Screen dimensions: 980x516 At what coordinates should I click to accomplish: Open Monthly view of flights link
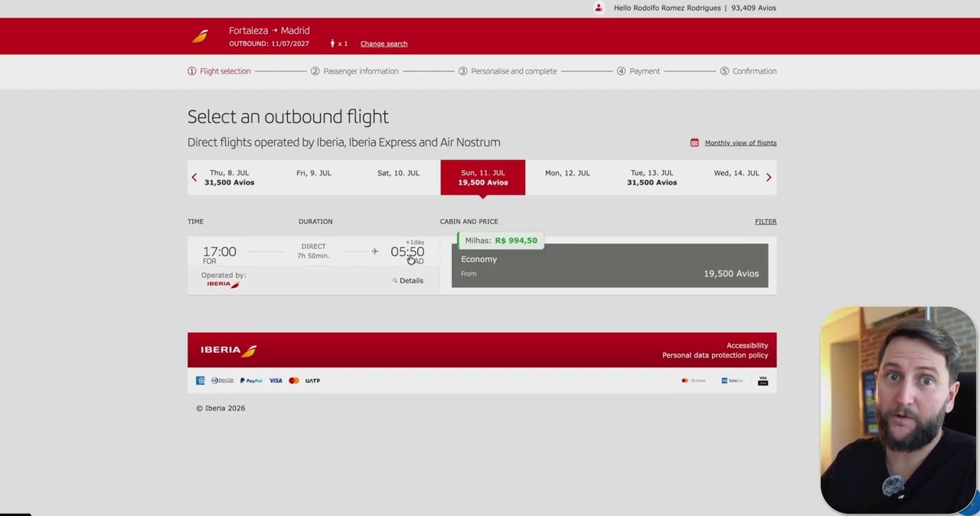740,143
